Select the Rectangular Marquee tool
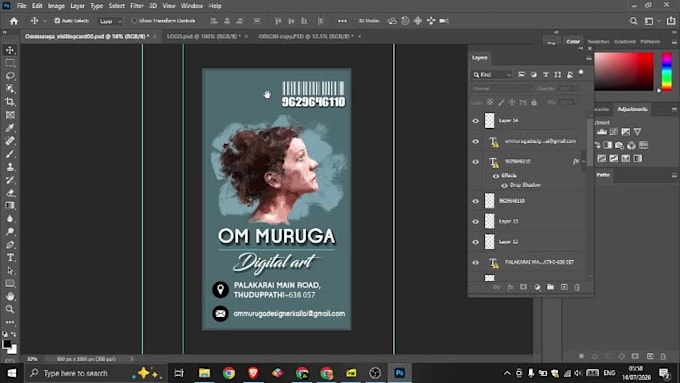The image size is (680, 383). click(10, 63)
